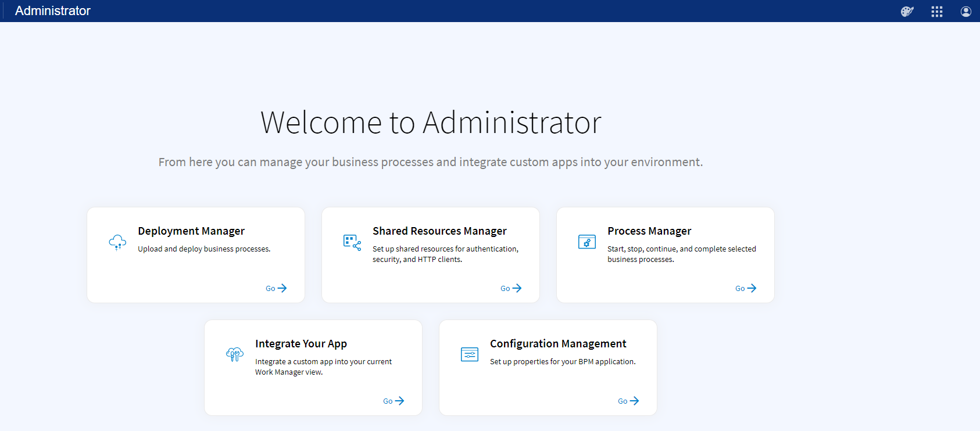This screenshot has height=431, width=980.
Task: Click Go link in Deployment Manager card
Action: (276, 288)
